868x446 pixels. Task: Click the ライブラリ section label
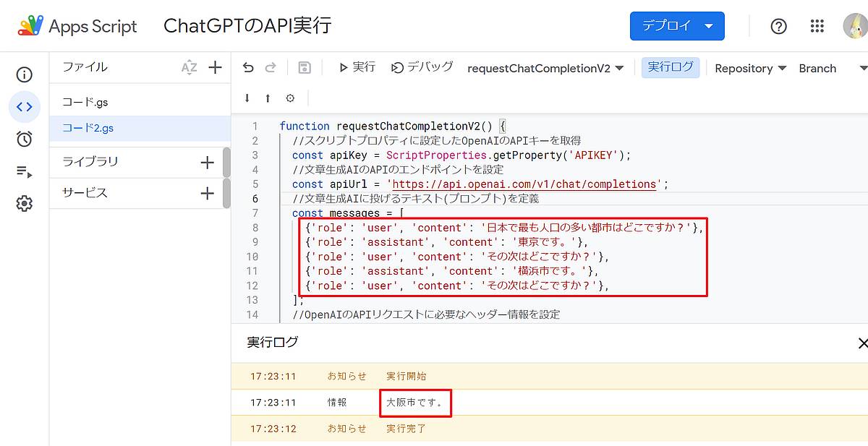point(90,162)
